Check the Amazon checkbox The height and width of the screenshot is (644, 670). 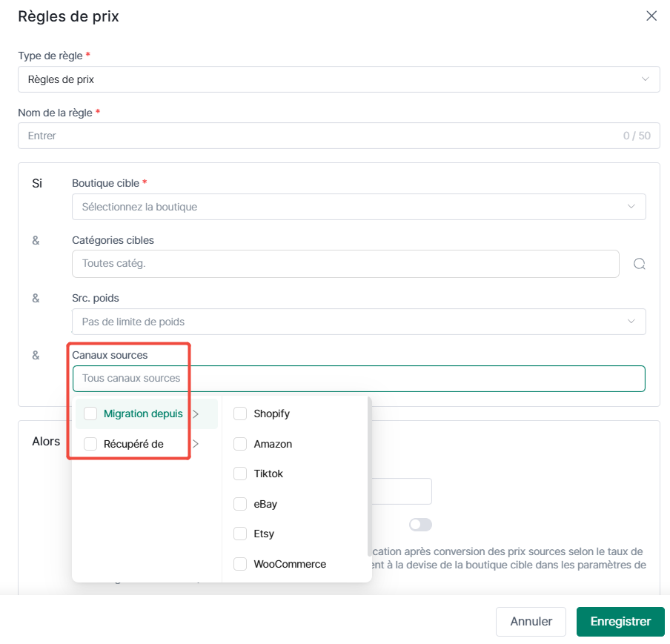click(x=240, y=444)
